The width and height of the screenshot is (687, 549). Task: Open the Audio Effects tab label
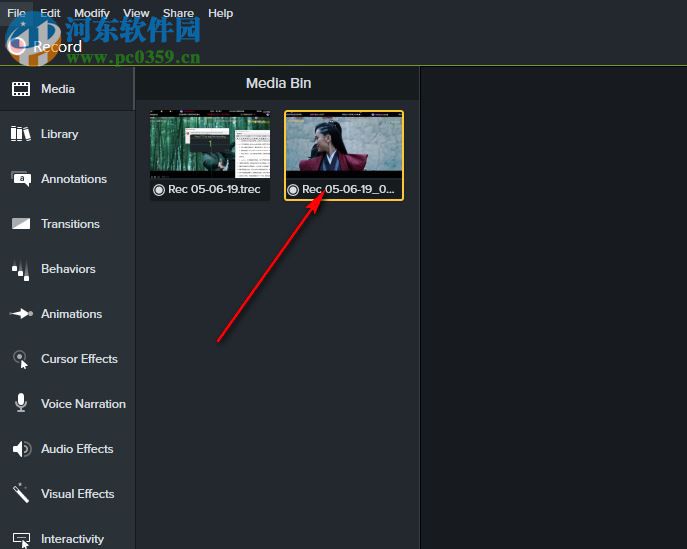78,449
